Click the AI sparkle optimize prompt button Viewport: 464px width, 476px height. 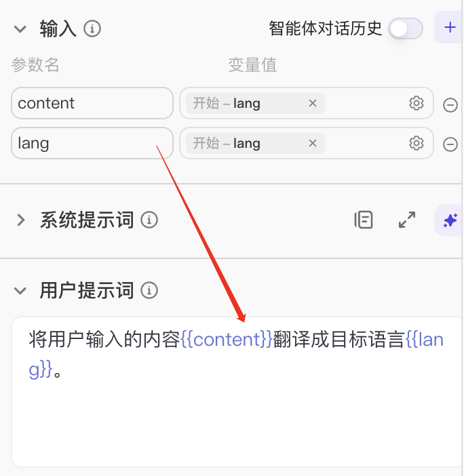point(450,220)
